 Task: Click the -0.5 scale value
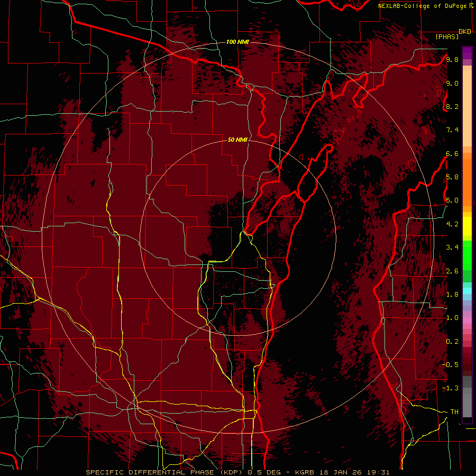click(x=450, y=365)
